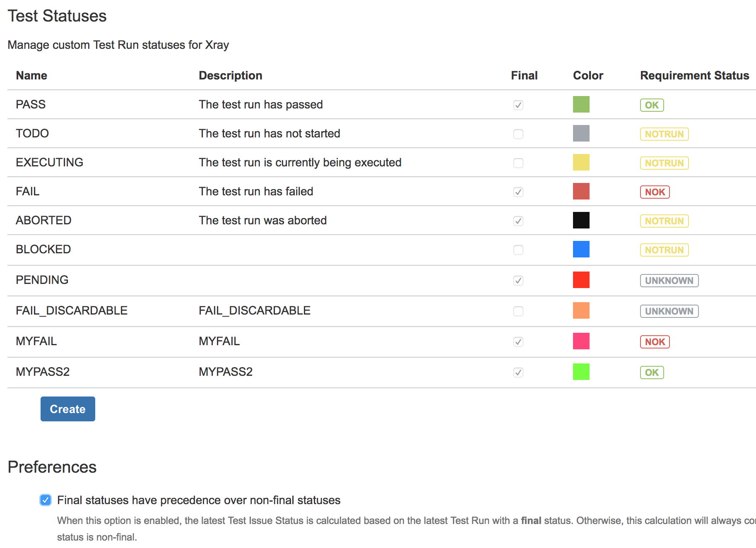Select the FAIL_DISCARDABLE status name

tap(72, 310)
